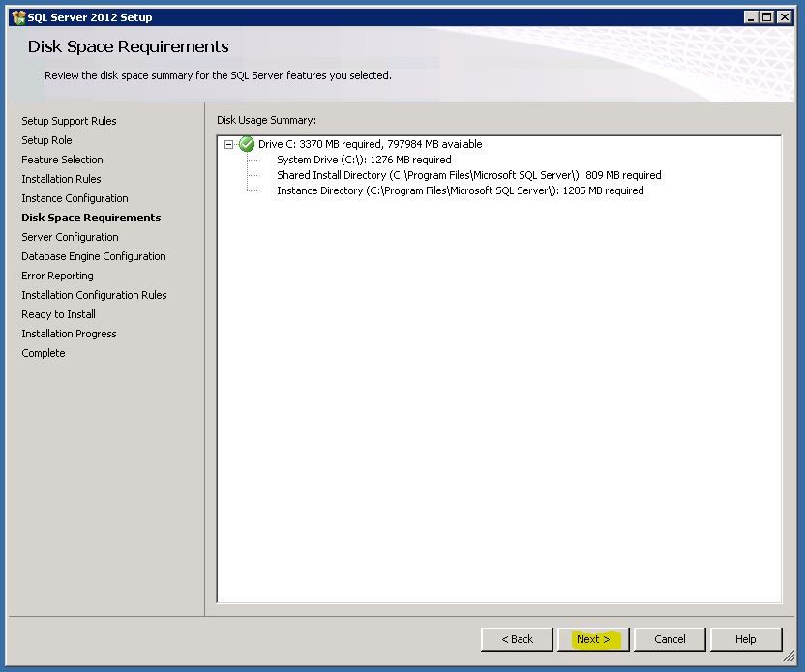
Task: Select the Installation Configuration Rules step
Action: coord(94,295)
